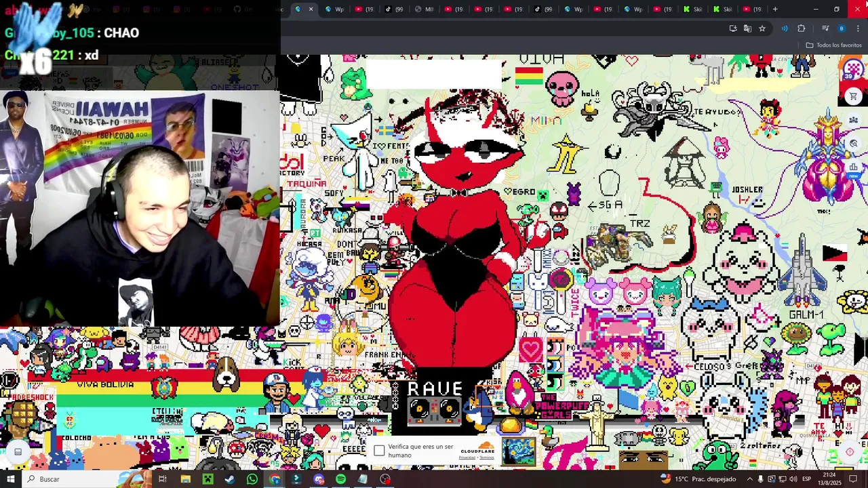Click the Chrome taskbar icon
This screenshot has width=868, height=488.
(x=275, y=479)
